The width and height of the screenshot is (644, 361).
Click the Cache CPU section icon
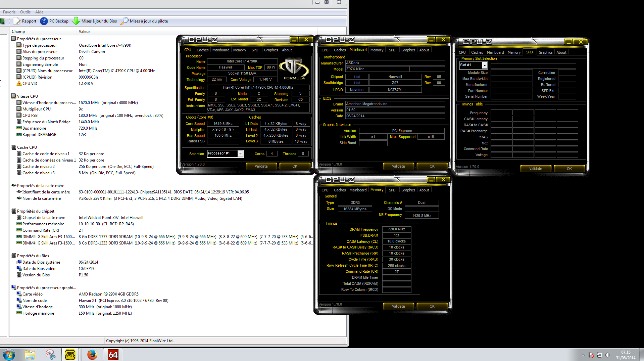(x=14, y=147)
